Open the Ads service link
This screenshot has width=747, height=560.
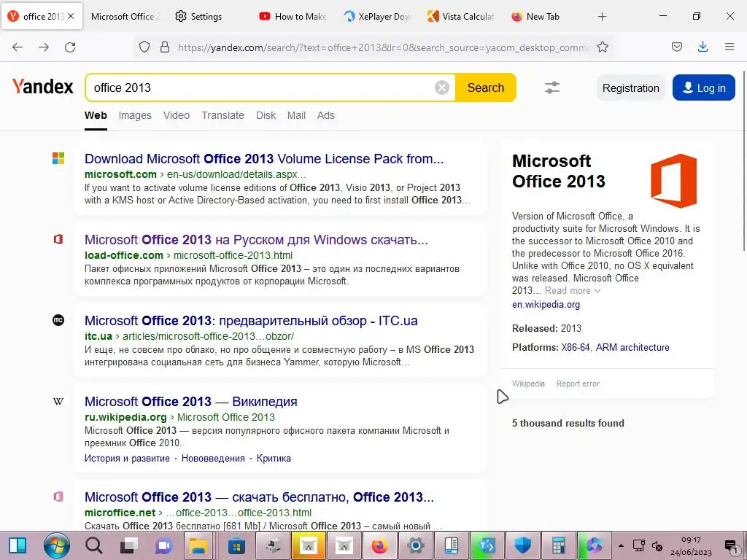(x=326, y=115)
